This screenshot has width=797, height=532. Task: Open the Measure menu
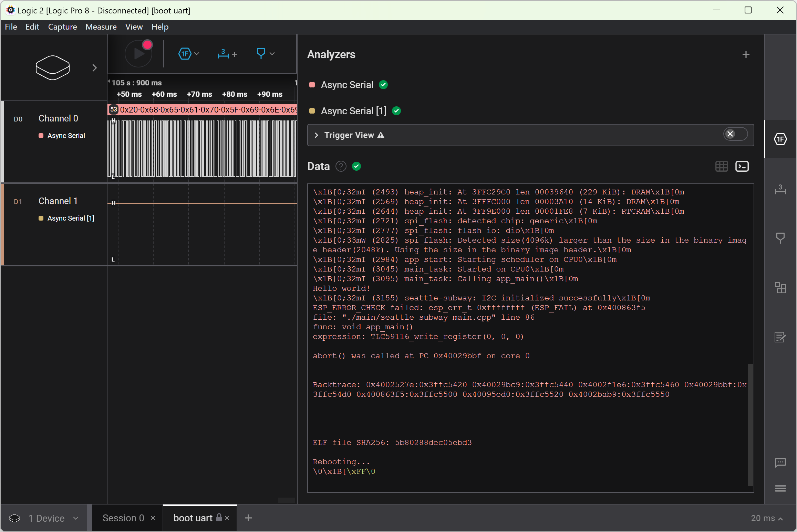(101, 27)
